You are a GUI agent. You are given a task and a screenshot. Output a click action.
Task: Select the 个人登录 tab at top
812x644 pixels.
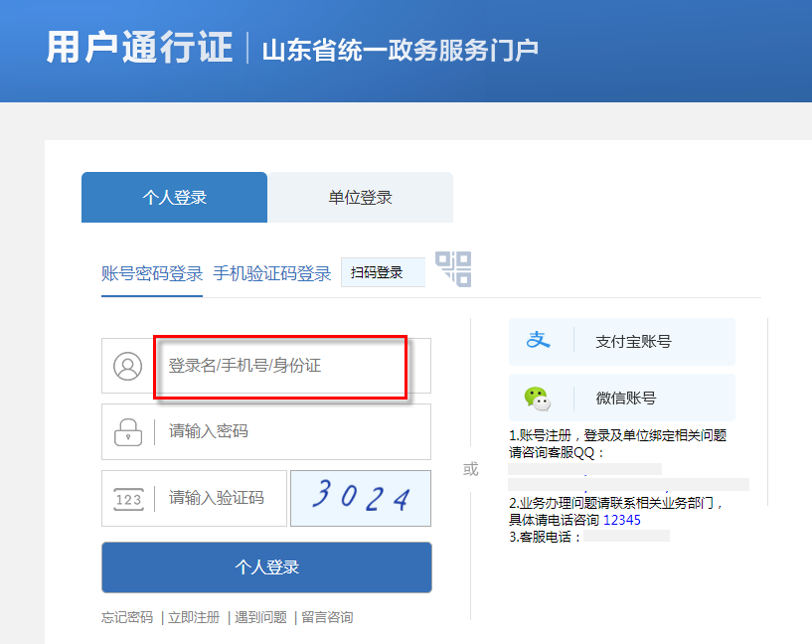tap(174, 197)
